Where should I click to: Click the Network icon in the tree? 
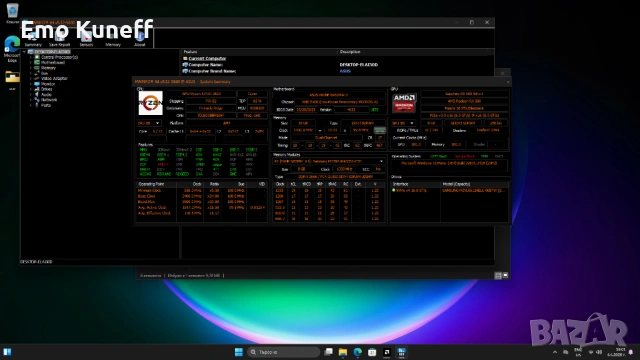coord(37,100)
